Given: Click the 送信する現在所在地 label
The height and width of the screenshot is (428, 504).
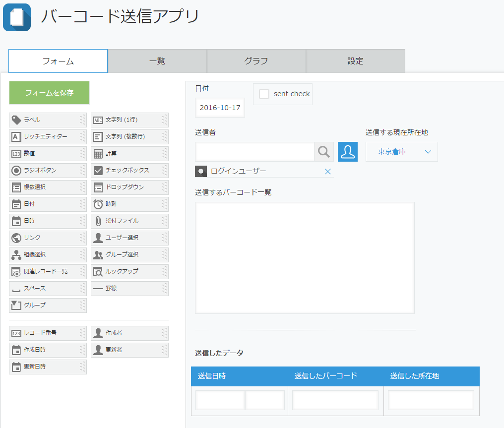Looking at the screenshot, I should pyautogui.click(x=397, y=132).
